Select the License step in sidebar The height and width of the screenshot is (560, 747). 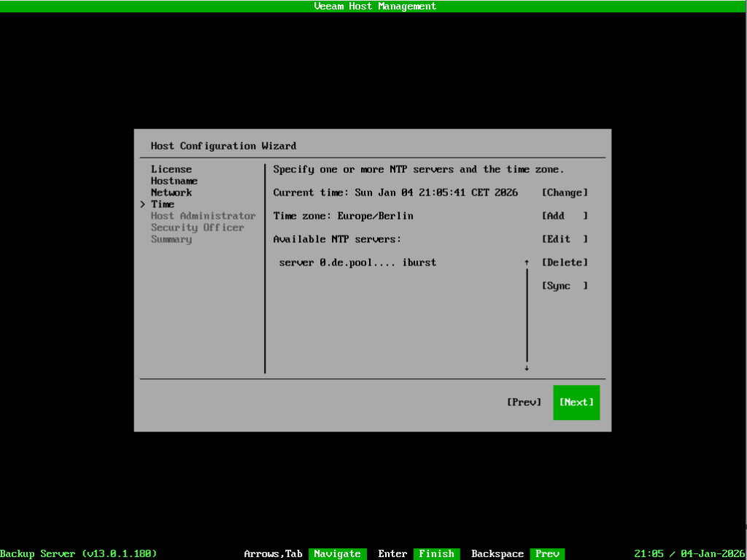[171, 169]
